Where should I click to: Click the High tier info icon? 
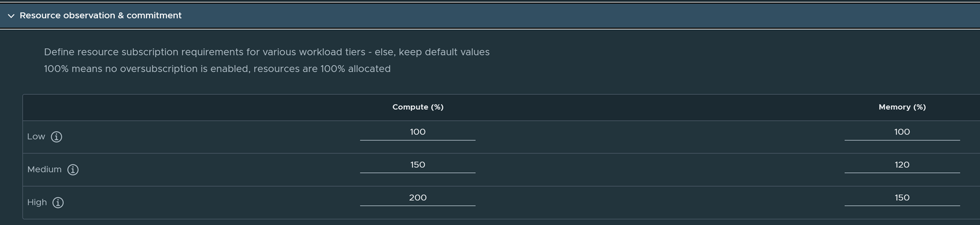(58, 203)
